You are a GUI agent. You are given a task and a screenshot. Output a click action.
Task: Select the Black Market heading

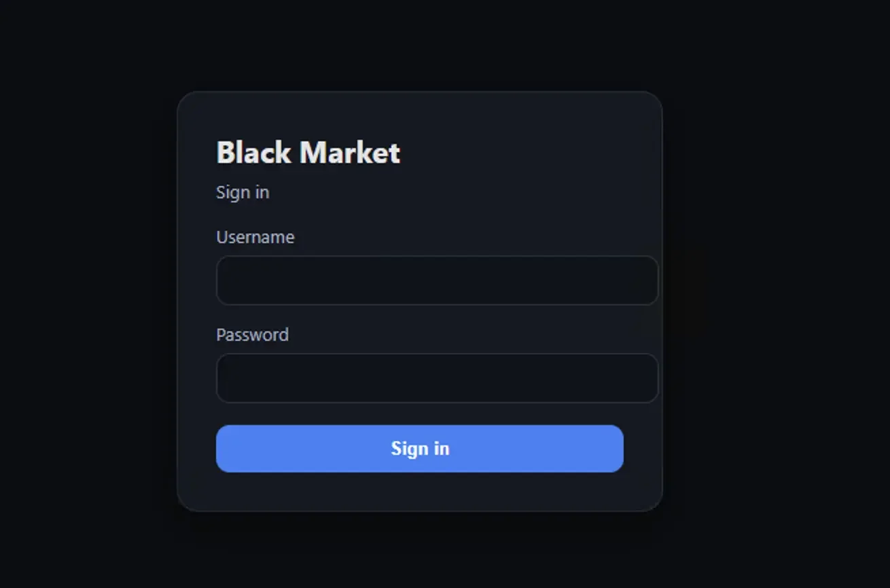308,152
